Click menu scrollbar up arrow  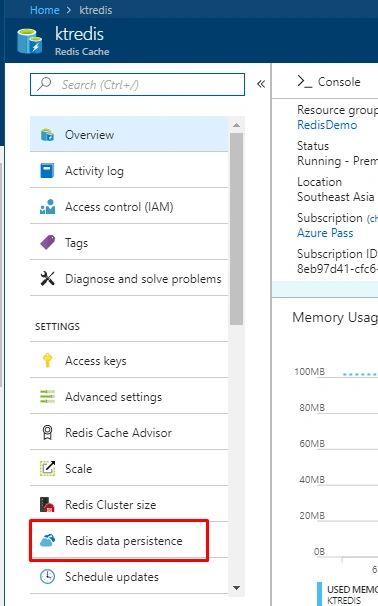point(237,125)
